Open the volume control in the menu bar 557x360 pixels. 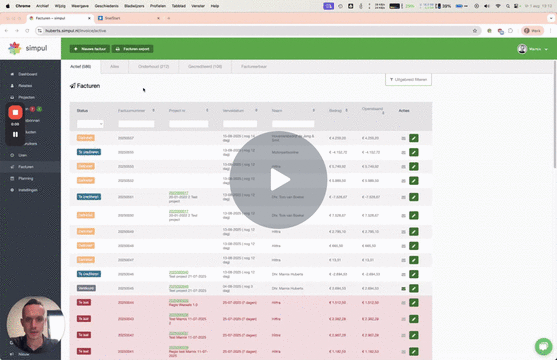click(x=487, y=6)
